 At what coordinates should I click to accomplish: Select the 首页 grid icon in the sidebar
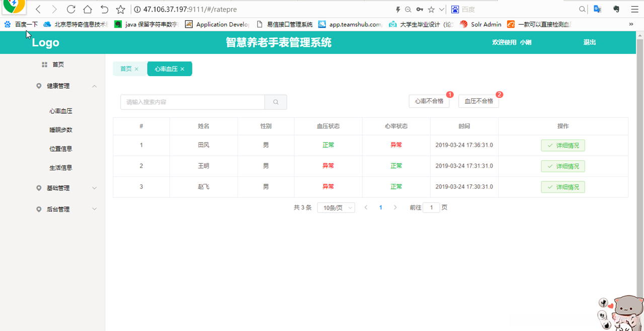[43, 64]
